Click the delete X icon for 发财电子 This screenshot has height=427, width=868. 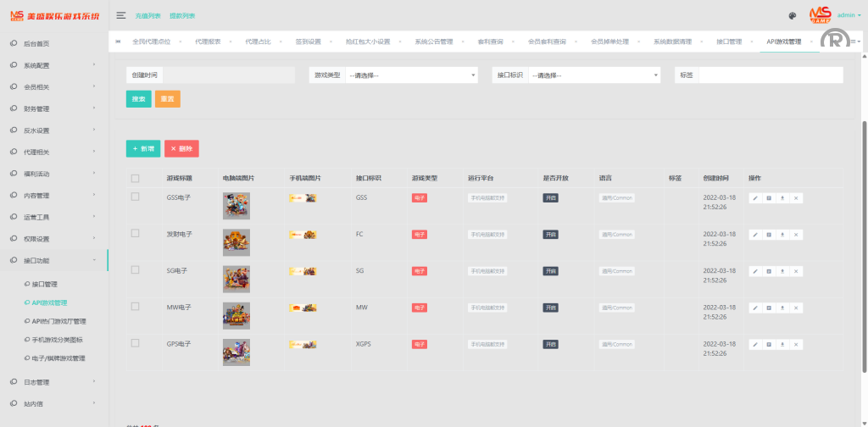tap(796, 235)
